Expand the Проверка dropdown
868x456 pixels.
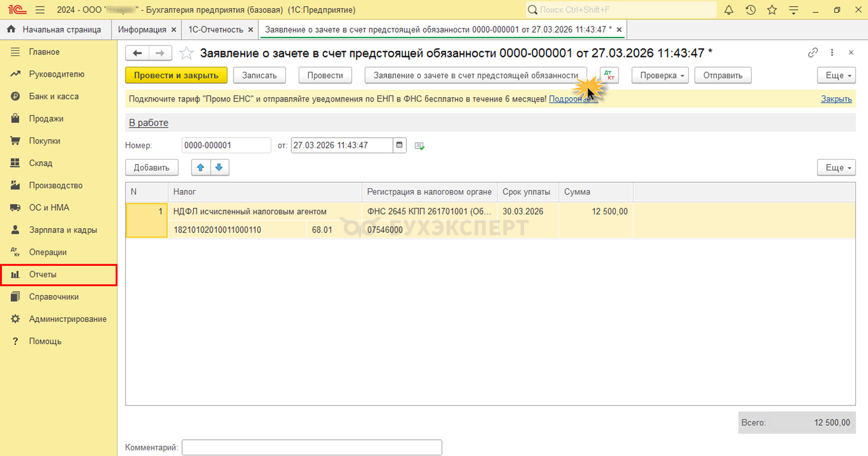660,75
